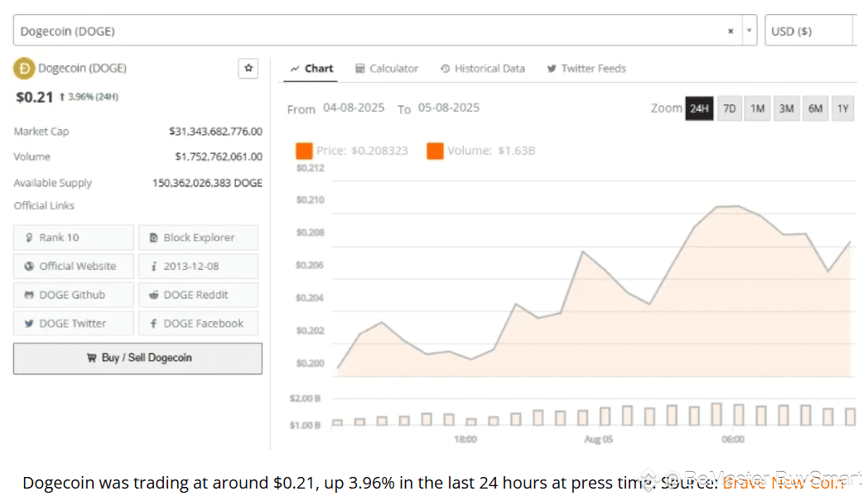868x501 pixels.
Task: Click the Volume value $1,752,762,061.00
Action: (x=219, y=157)
